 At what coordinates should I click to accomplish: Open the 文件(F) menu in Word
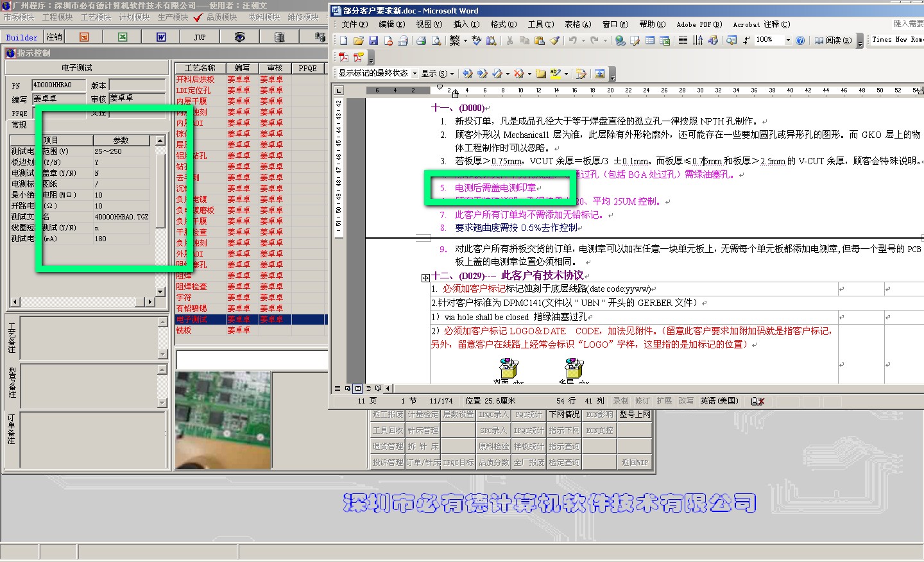(x=354, y=24)
